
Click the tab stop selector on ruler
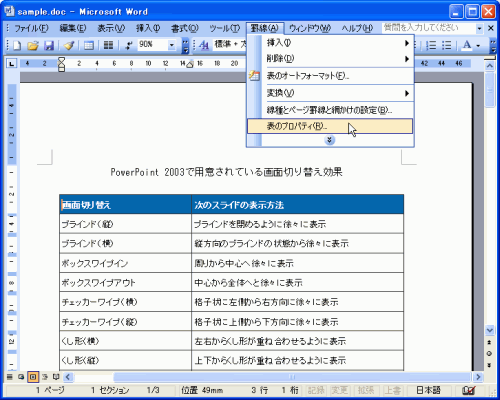pyautogui.click(x=12, y=63)
